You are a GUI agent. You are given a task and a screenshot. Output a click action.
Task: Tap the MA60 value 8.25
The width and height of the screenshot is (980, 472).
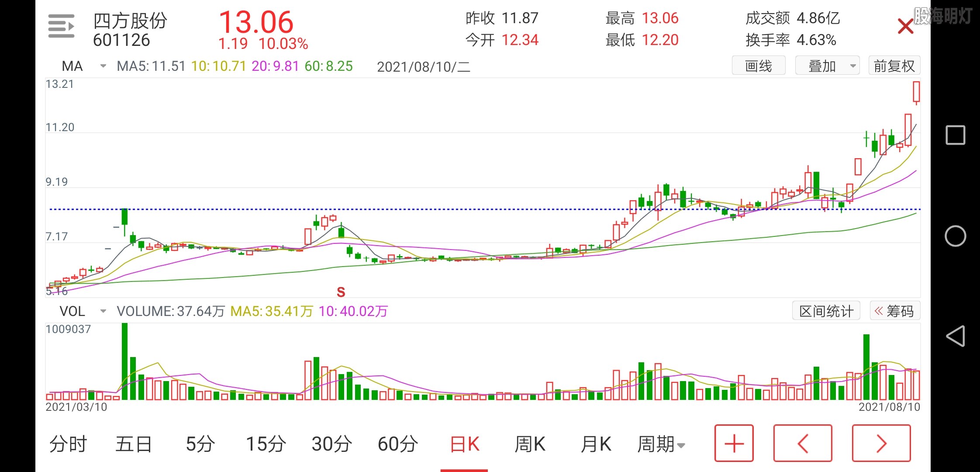328,66
